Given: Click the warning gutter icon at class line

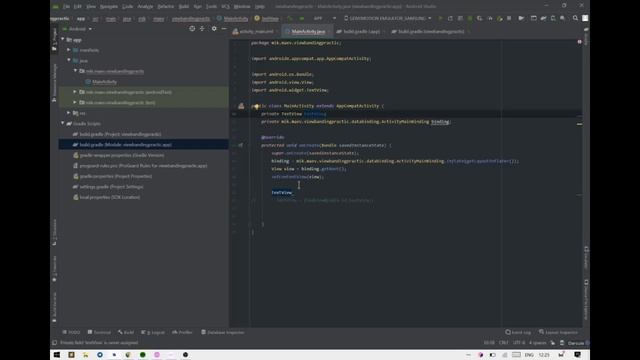Looking at the screenshot, I should tap(241, 106).
